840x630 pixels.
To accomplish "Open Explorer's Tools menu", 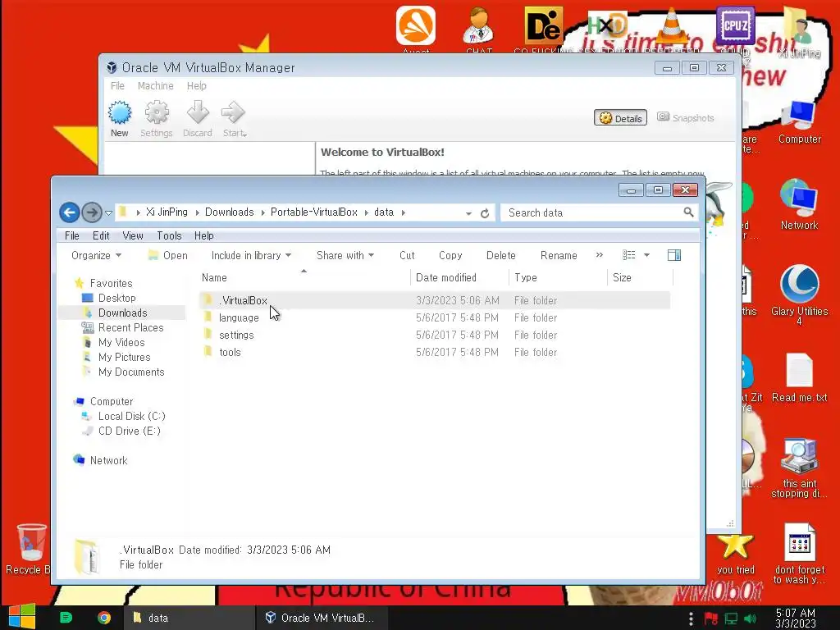I will [169, 235].
